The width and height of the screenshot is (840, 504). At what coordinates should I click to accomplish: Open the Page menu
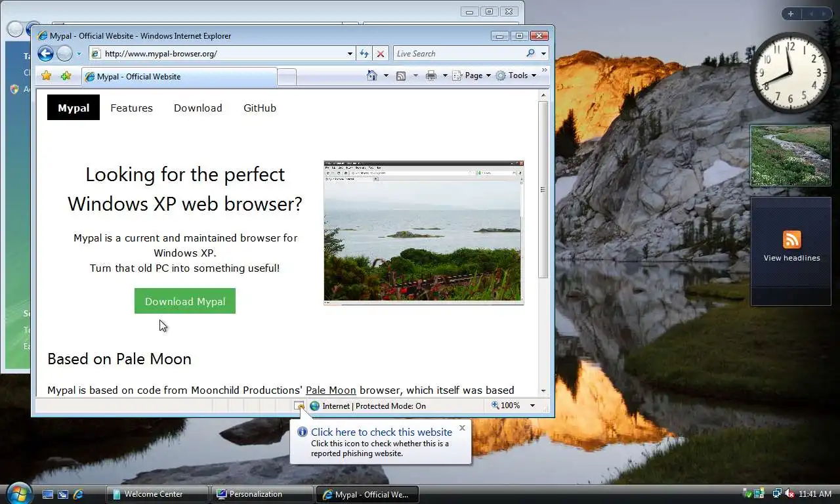[x=472, y=75]
